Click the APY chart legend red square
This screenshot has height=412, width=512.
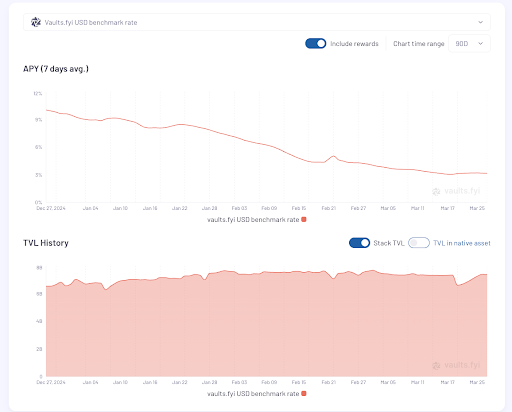pyautogui.click(x=304, y=219)
